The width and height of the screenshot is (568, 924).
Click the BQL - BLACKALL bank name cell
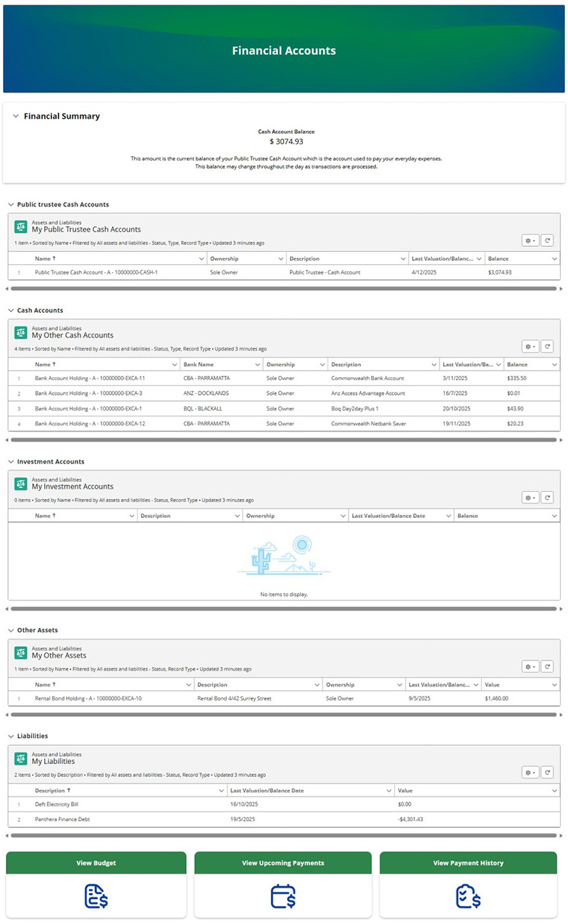203,408
